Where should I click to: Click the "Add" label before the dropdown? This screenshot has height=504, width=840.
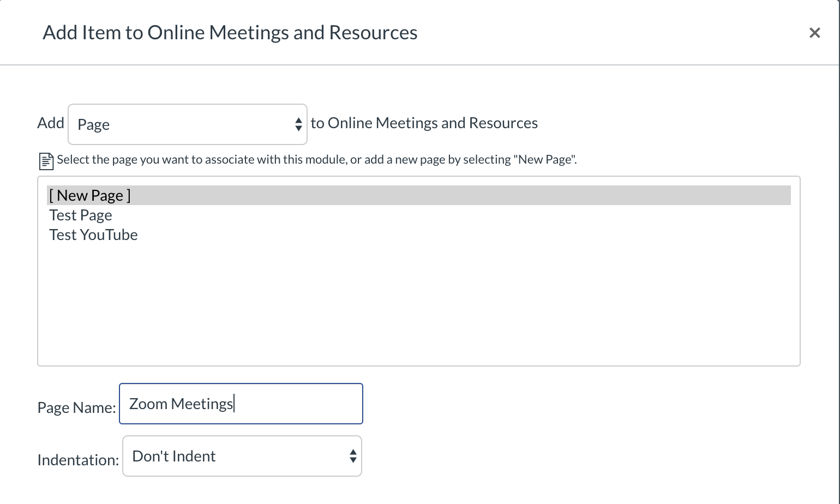point(51,123)
